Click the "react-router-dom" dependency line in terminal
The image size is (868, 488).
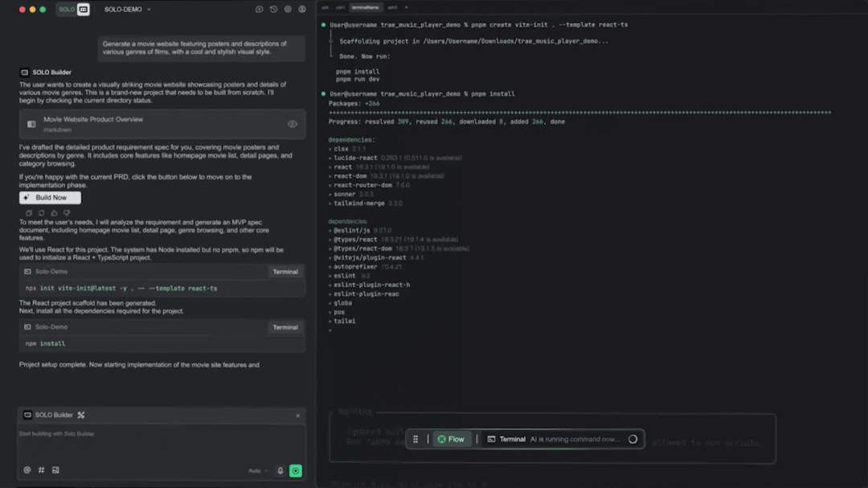coord(369,185)
